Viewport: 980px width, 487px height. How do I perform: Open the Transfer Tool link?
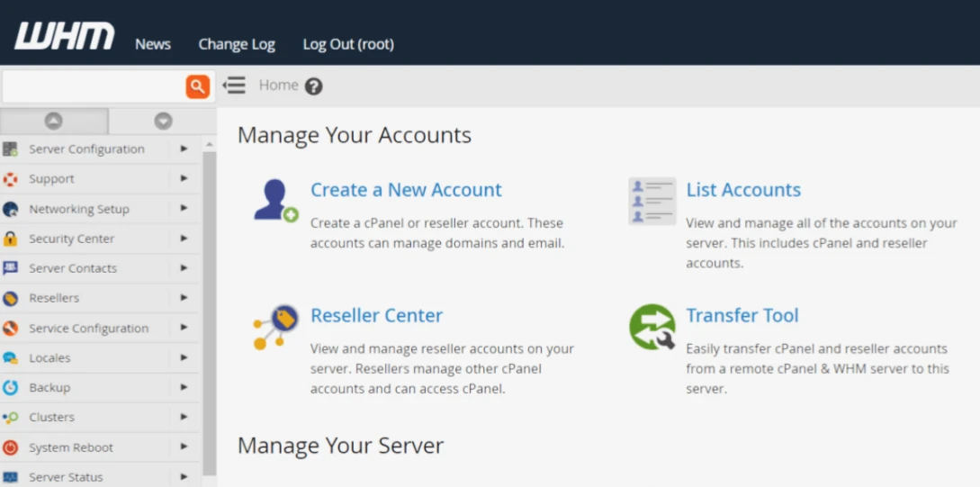click(x=742, y=315)
